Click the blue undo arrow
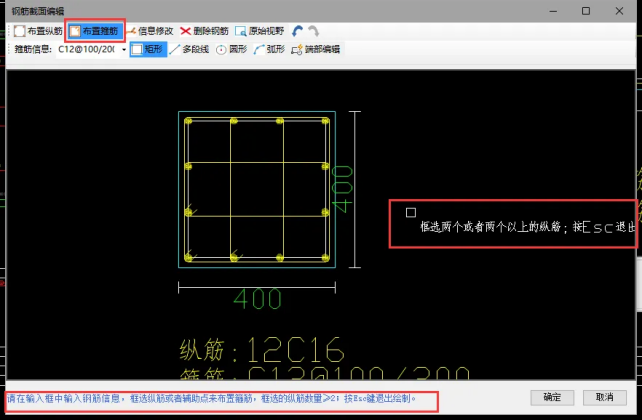642x420 pixels. (x=298, y=31)
